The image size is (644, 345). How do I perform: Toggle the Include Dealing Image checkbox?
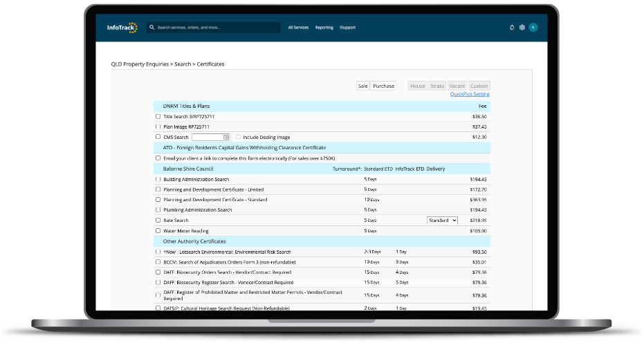point(238,137)
